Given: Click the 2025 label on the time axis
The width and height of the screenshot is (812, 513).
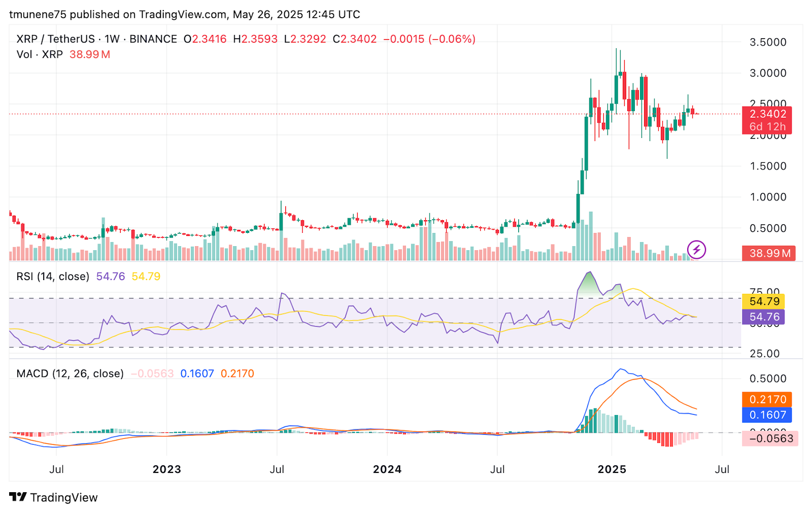Looking at the screenshot, I should (x=612, y=469).
